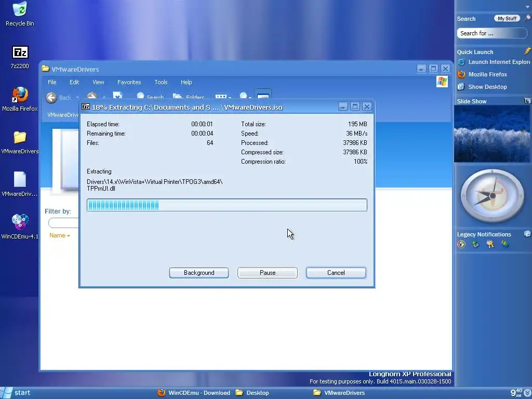
Task: Click the Show Desktop link in sidebar
Action: [x=487, y=87]
